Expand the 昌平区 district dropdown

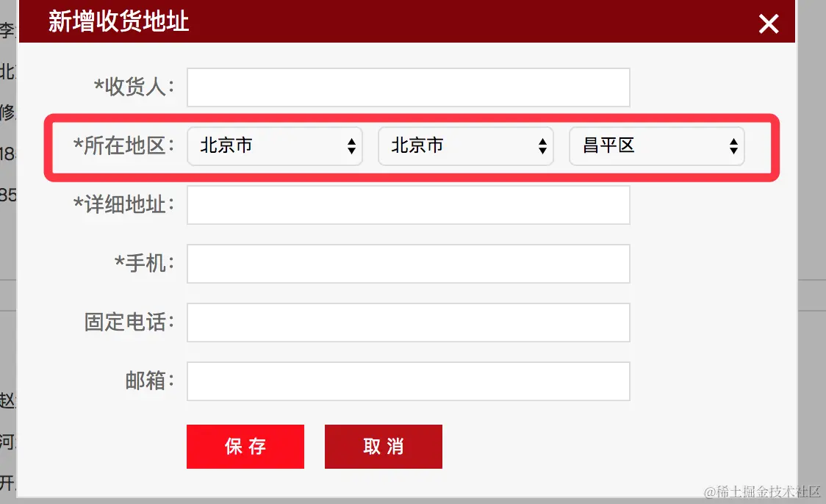point(656,146)
